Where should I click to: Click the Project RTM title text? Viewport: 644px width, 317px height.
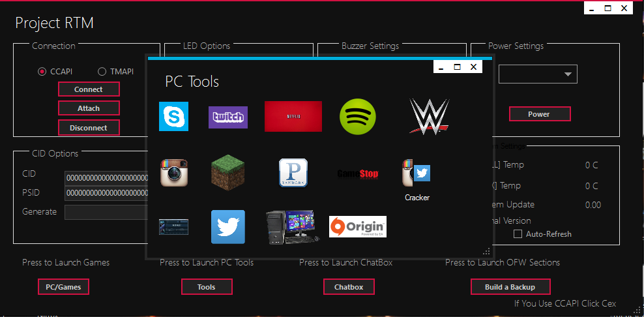click(54, 23)
